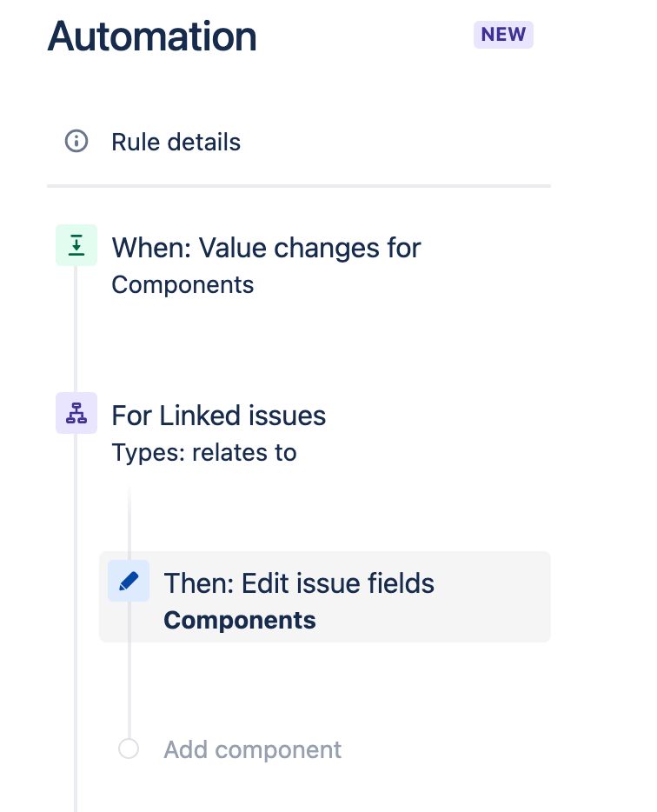Viewport: 657px width, 812px height.
Task: Click connector line between trigger and branch icons
Action: point(76,330)
